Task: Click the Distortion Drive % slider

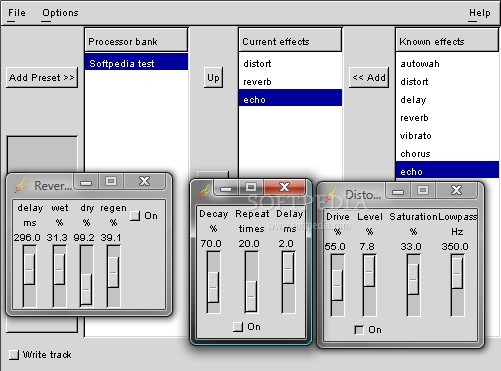Action: tap(337, 285)
